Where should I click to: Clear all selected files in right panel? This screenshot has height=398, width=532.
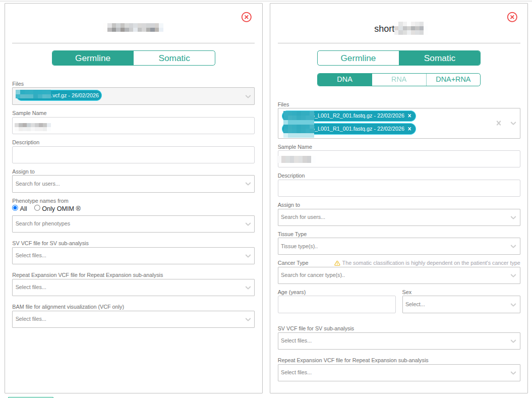tap(498, 123)
